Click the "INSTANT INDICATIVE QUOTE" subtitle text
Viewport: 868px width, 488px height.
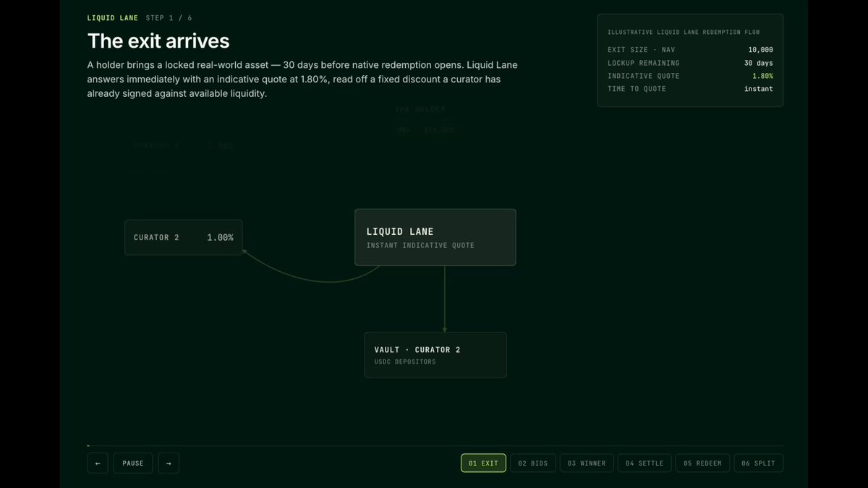pos(420,246)
